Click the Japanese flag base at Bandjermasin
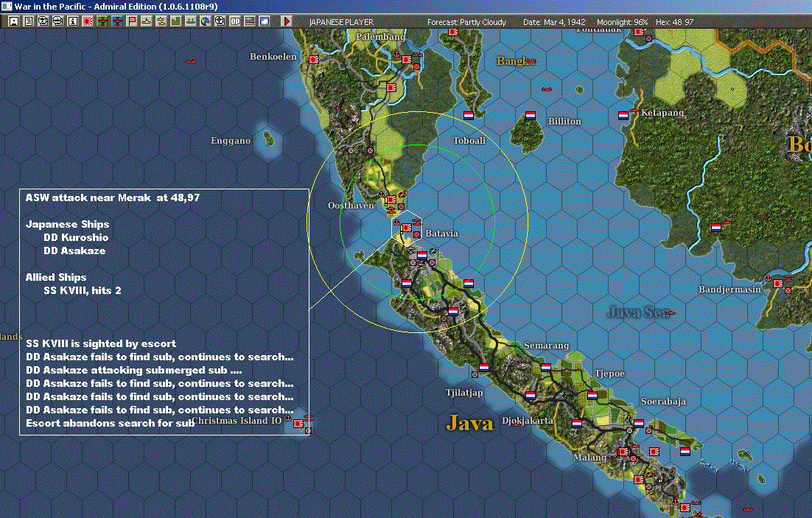812x518 pixels. pos(778,284)
